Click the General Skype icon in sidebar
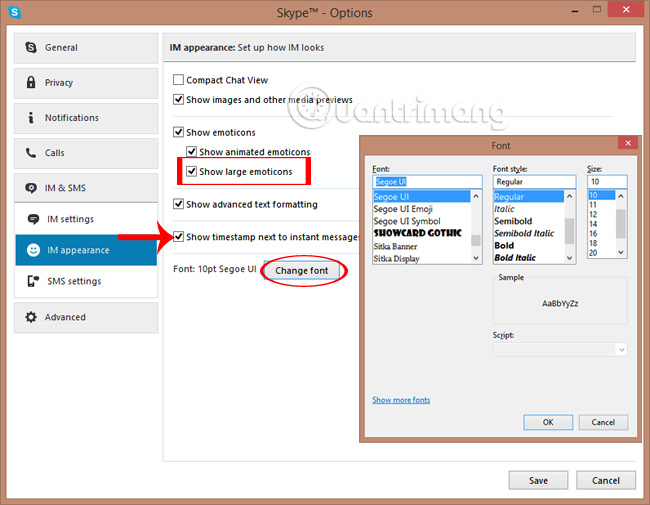Image resolution: width=650 pixels, height=505 pixels. 31,47
